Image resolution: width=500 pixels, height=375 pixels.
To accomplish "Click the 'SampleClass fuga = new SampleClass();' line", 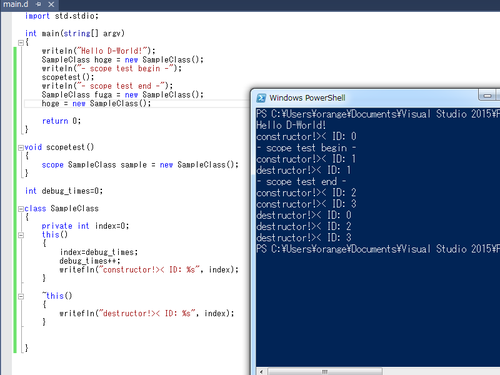I will pyautogui.click(x=122, y=95).
